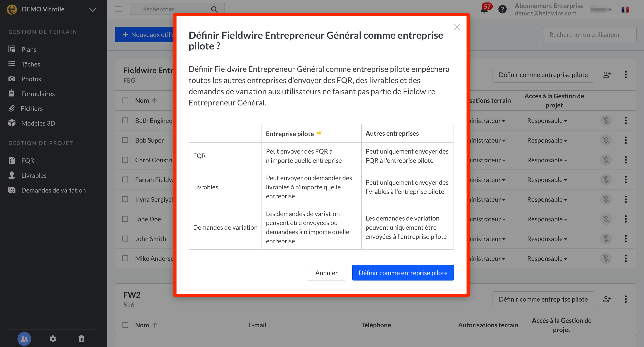
Task: Toggle the hamburger menu icon
Action: tap(119, 9)
